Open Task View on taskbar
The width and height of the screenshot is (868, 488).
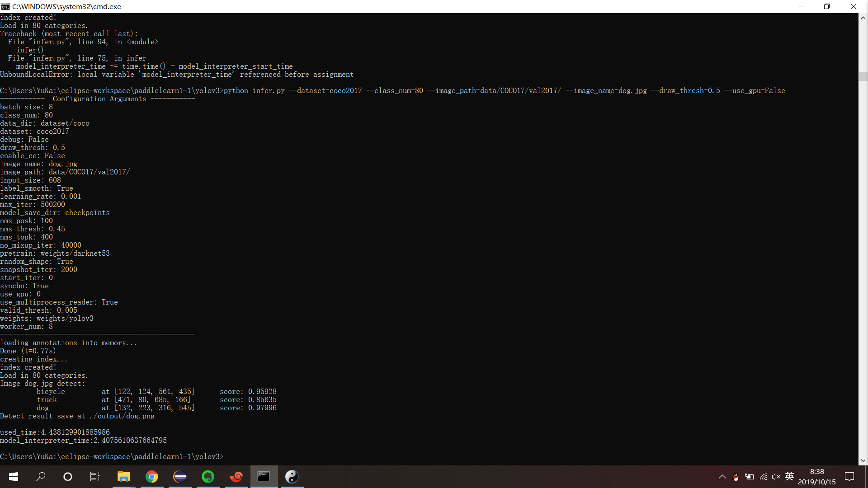[95, 477]
